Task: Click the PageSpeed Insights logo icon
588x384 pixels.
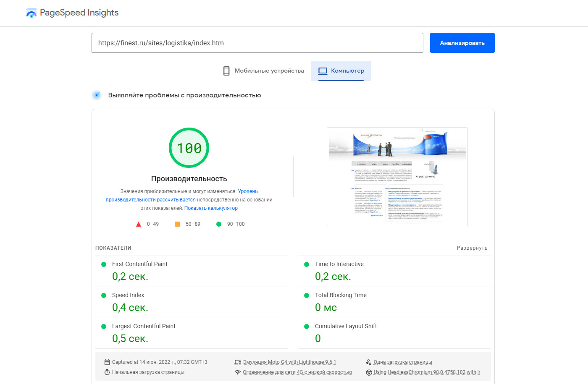Action: click(x=31, y=13)
